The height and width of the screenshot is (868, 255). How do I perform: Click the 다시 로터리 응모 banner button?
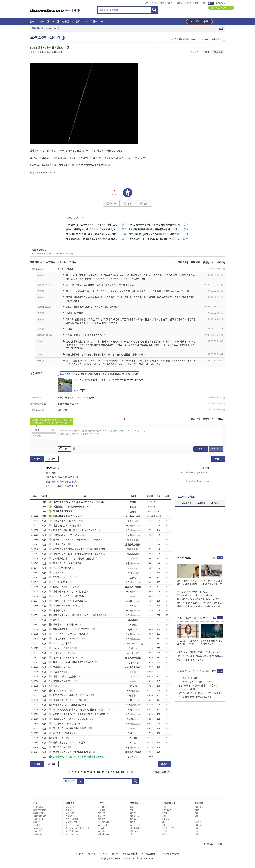pos(199,22)
